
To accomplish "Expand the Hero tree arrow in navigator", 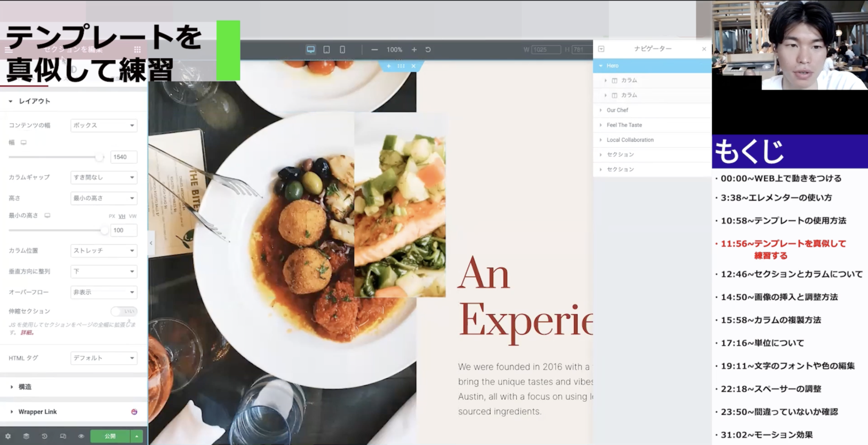I will pyautogui.click(x=601, y=66).
